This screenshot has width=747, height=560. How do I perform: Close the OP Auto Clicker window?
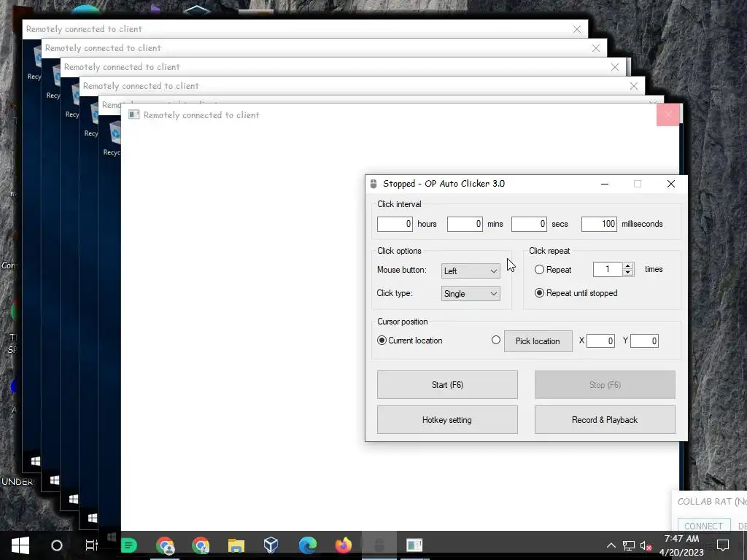[x=671, y=184]
